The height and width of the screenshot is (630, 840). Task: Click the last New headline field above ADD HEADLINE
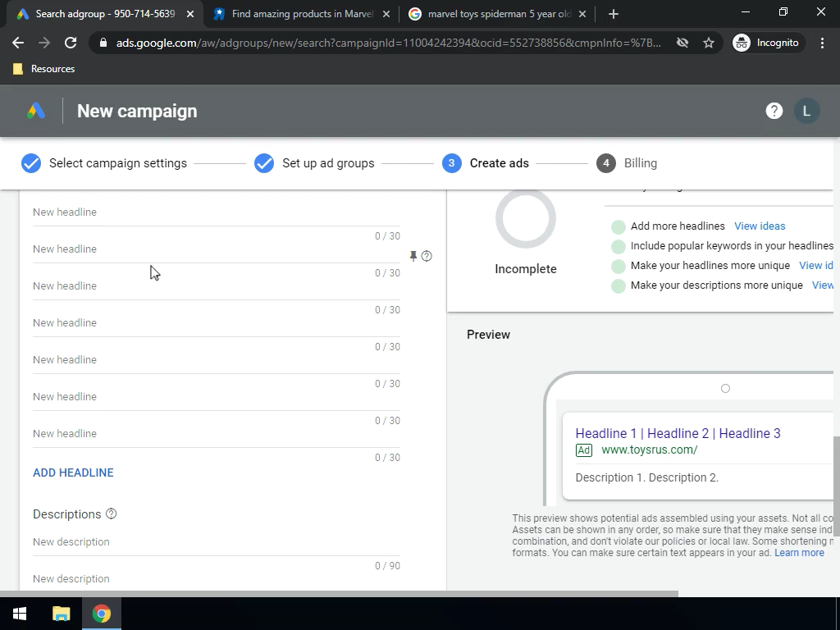[217, 433]
